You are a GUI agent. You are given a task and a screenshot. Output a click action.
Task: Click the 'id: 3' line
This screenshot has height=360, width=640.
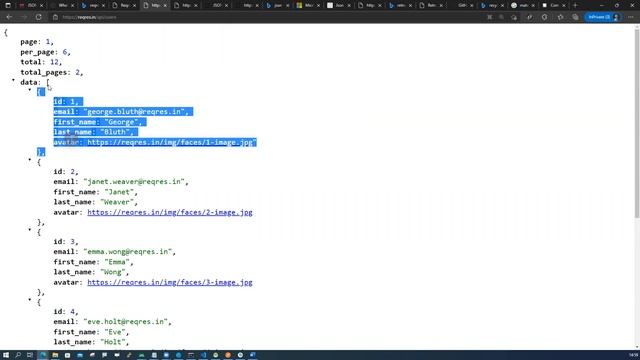[x=66, y=242]
